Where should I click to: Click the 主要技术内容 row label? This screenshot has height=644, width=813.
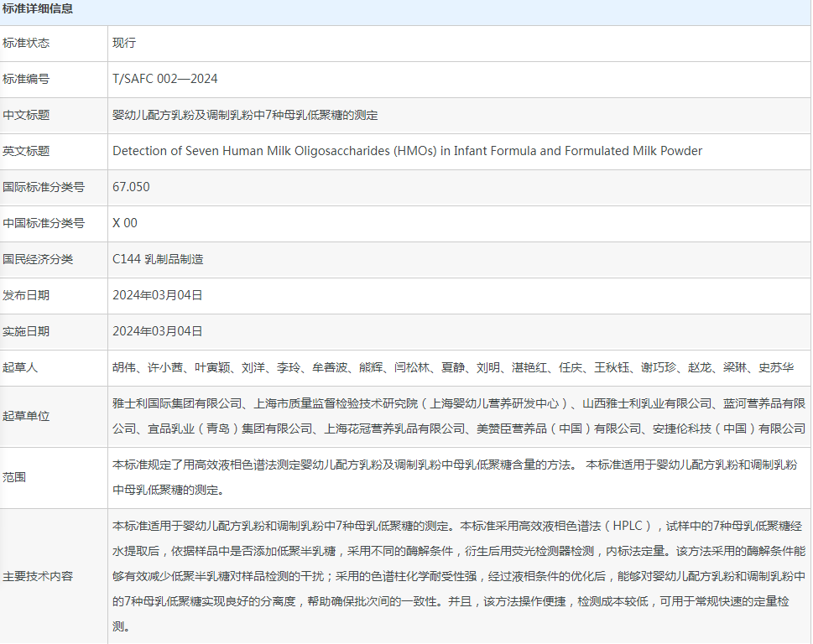coord(38,576)
